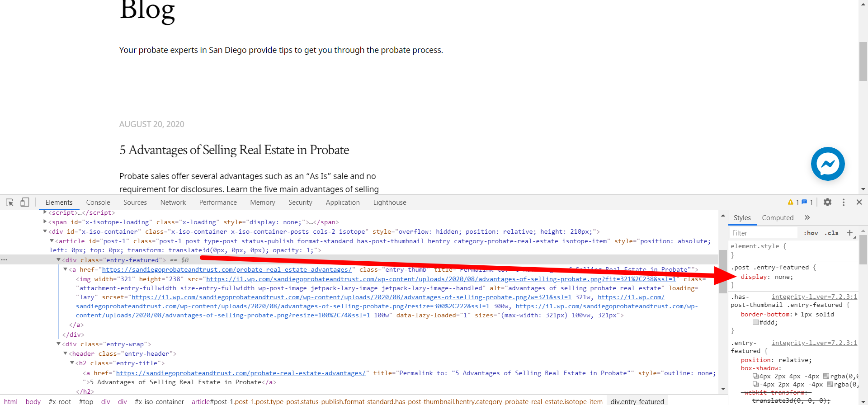Activate the inspect element picker tool
Viewport: 868px width, 405px height.
[x=9, y=202]
